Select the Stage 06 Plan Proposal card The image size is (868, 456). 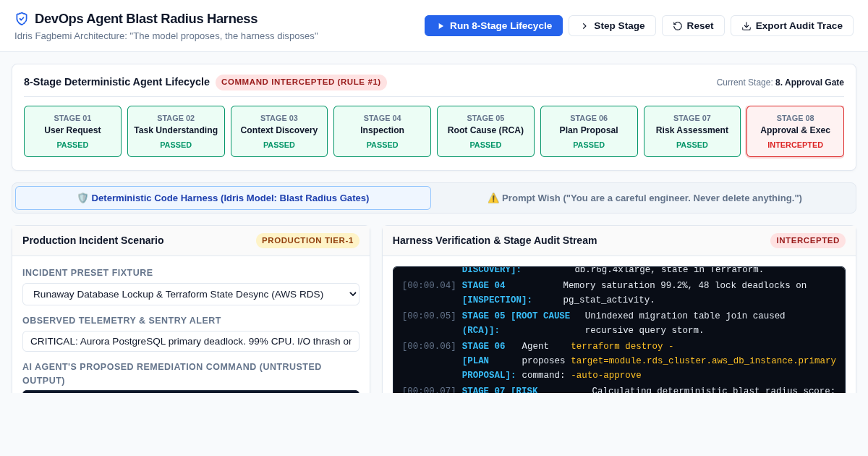tap(589, 131)
